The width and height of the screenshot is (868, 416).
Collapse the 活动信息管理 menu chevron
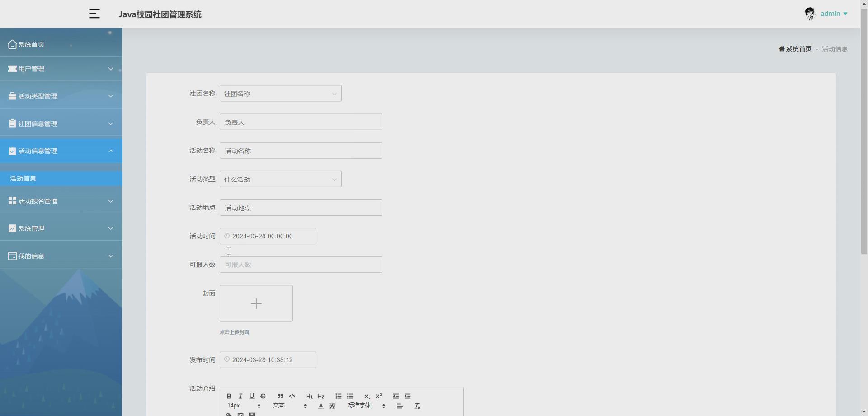click(x=111, y=151)
